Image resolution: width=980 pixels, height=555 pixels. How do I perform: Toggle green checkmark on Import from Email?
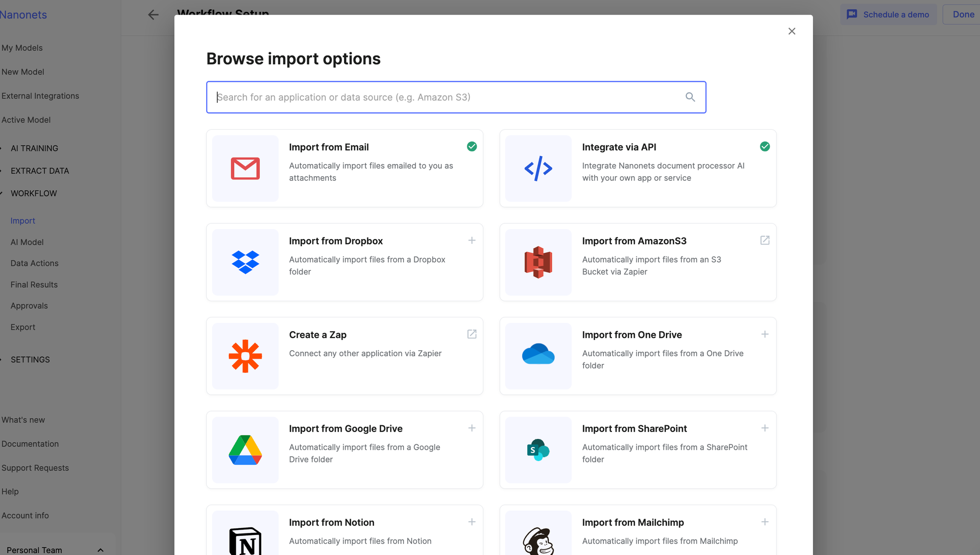[x=471, y=146]
